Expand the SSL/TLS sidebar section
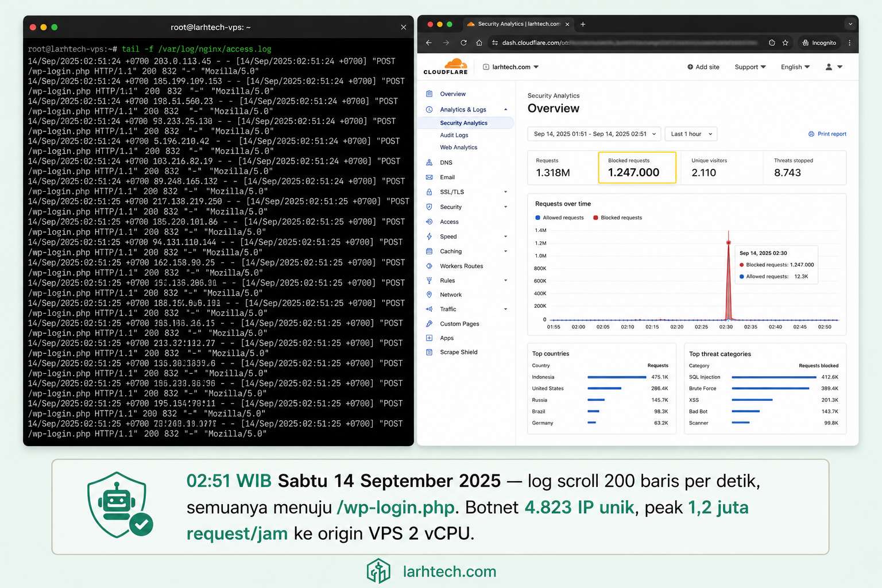This screenshot has width=882, height=588. [x=506, y=192]
